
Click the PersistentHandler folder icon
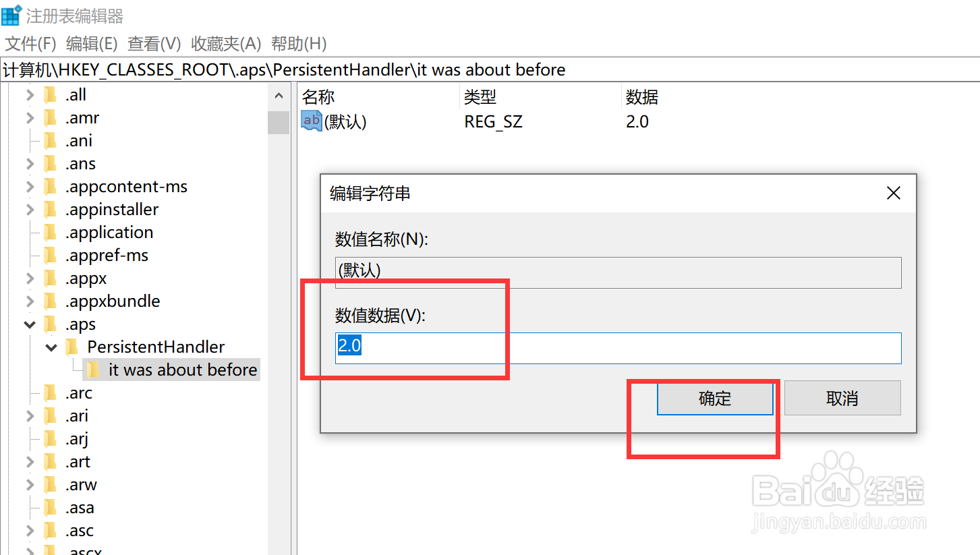tap(73, 347)
